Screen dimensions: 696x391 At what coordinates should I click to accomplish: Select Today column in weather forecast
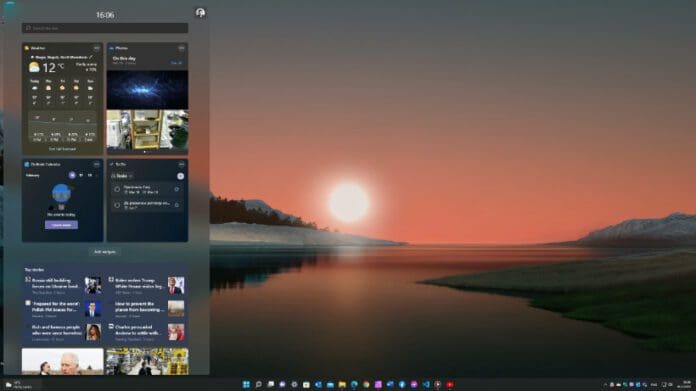[x=35, y=92]
